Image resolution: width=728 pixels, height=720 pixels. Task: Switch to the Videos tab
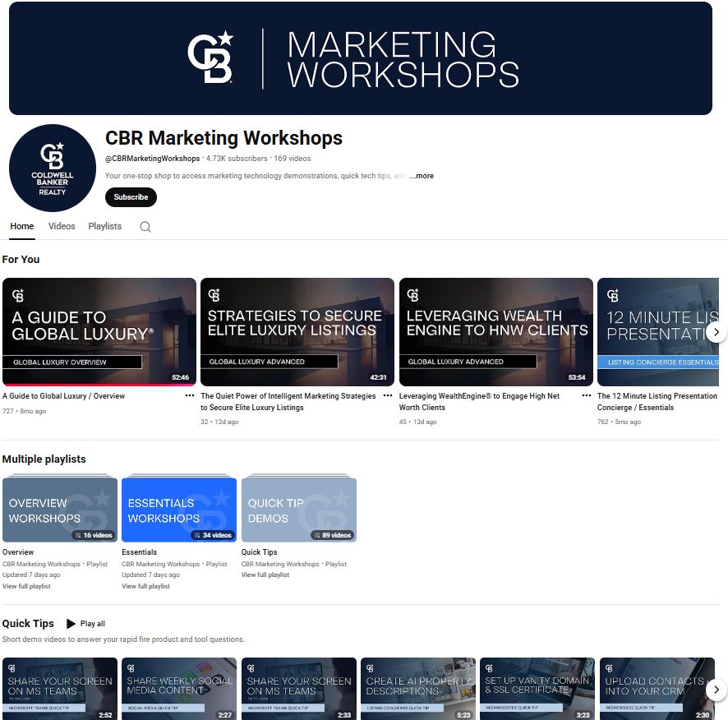pos(62,226)
